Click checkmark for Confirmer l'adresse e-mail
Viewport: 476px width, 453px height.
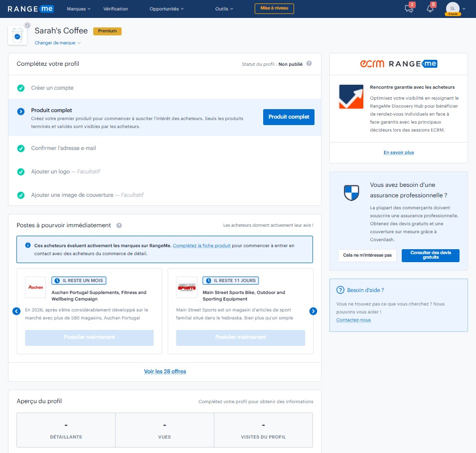tap(21, 149)
